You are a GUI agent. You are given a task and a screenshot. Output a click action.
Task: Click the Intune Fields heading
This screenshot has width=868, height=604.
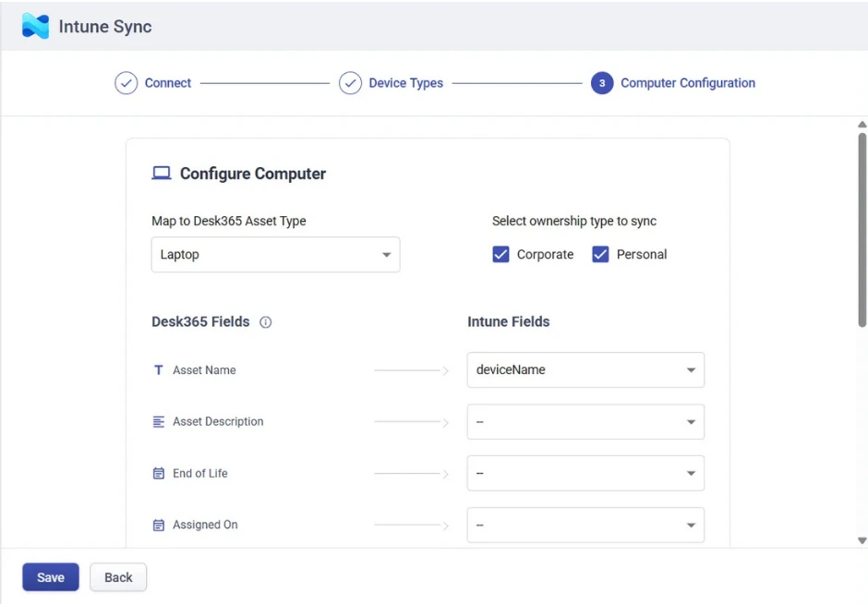(x=508, y=321)
